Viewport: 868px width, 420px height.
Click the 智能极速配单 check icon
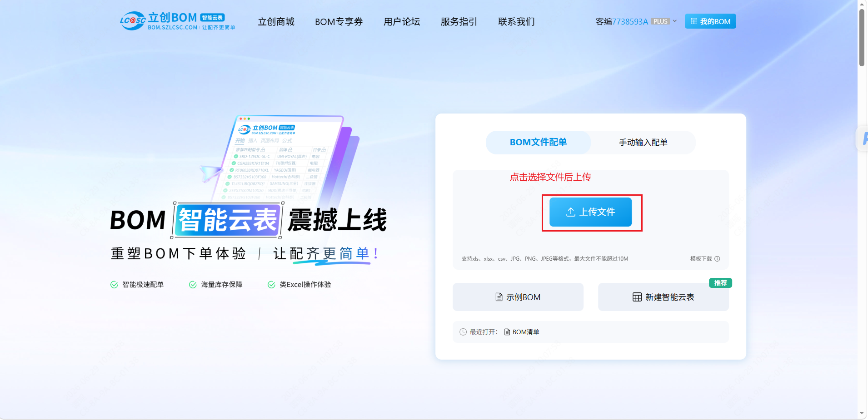point(114,285)
